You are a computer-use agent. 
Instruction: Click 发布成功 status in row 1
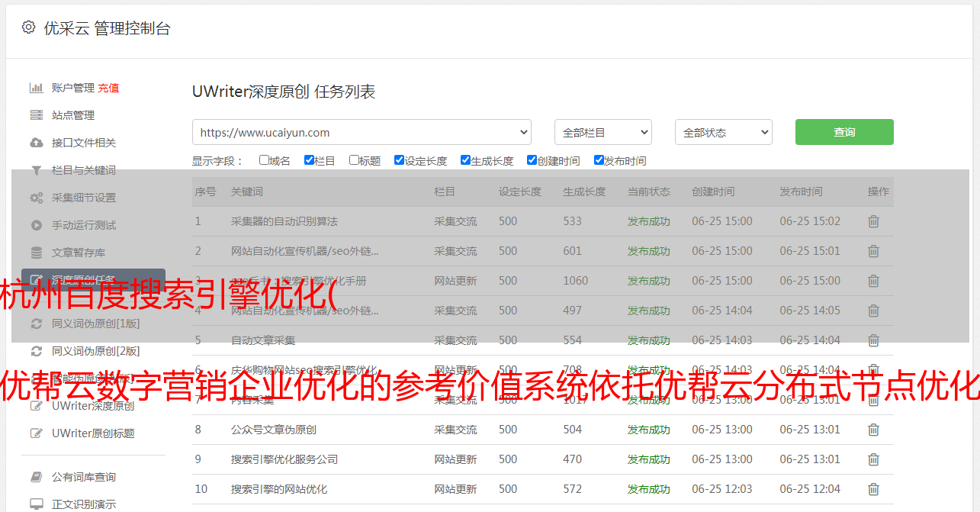[x=649, y=221]
